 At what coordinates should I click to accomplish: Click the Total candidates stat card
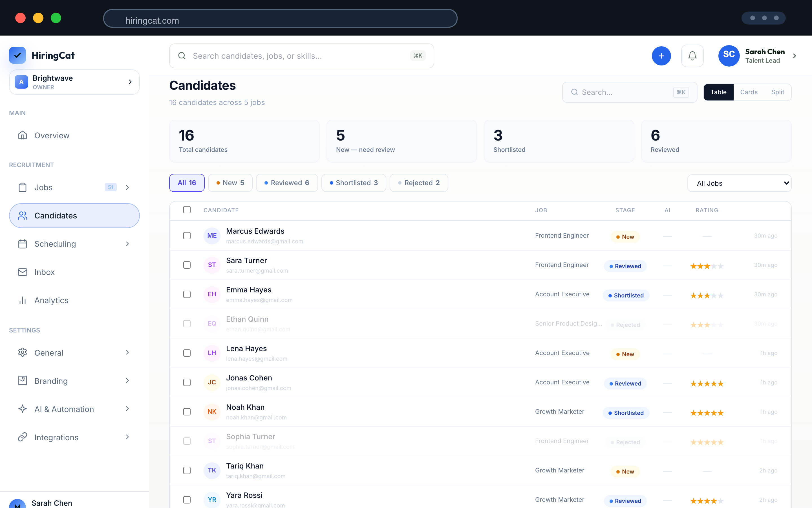point(244,141)
